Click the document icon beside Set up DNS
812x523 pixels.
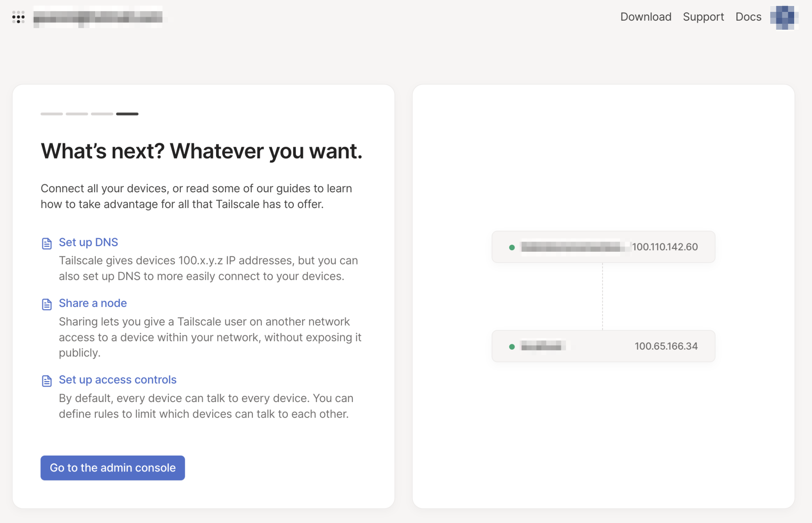click(x=47, y=243)
